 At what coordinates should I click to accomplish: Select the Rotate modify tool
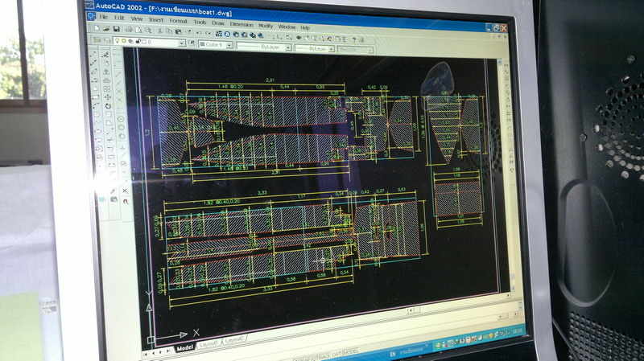click(108, 106)
